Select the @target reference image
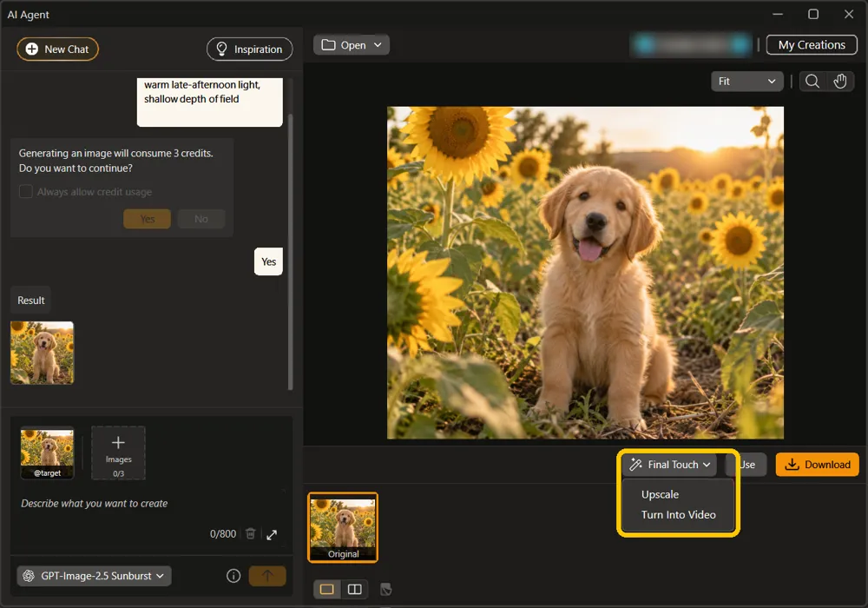 click(47, 453)
